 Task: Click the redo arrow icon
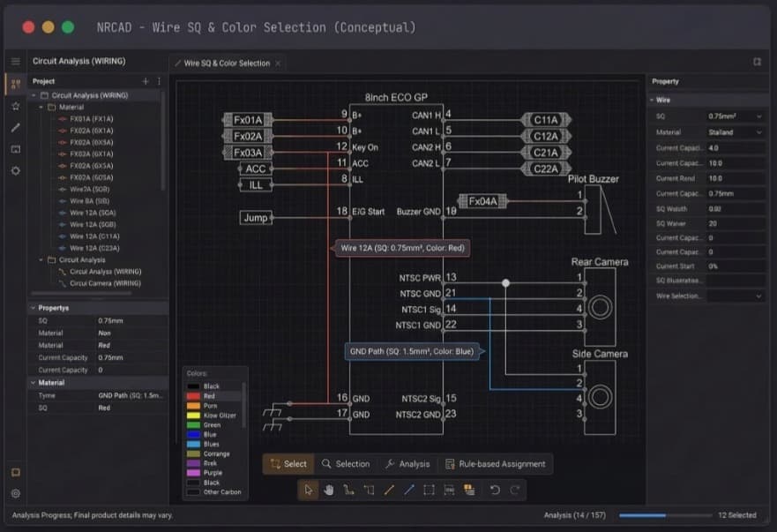(515, 490)
